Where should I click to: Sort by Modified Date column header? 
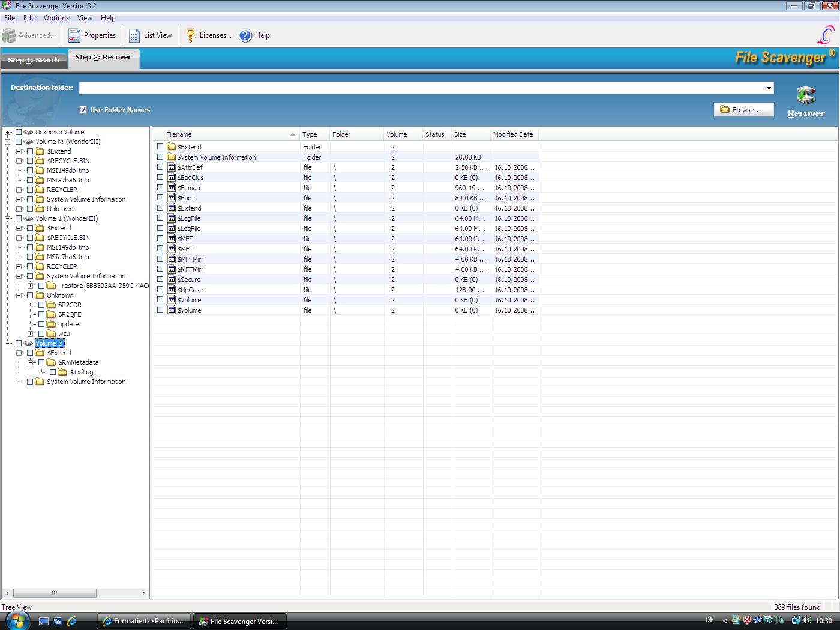tap(514, 134)
